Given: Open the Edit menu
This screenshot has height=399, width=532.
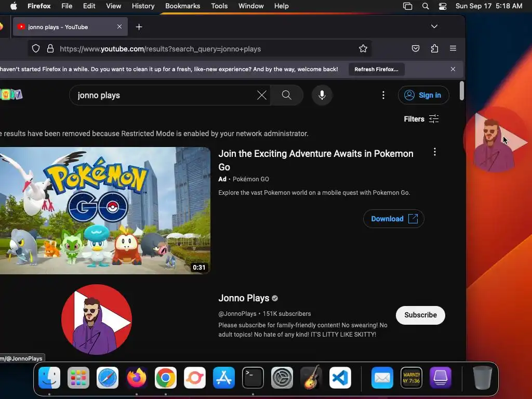Looking at the screenshot, I should click(89, 6).
